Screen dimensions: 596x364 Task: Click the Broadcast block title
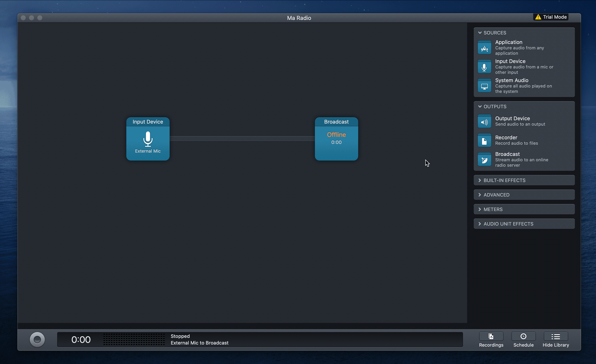pyautogui.click(x=337, y=122)
